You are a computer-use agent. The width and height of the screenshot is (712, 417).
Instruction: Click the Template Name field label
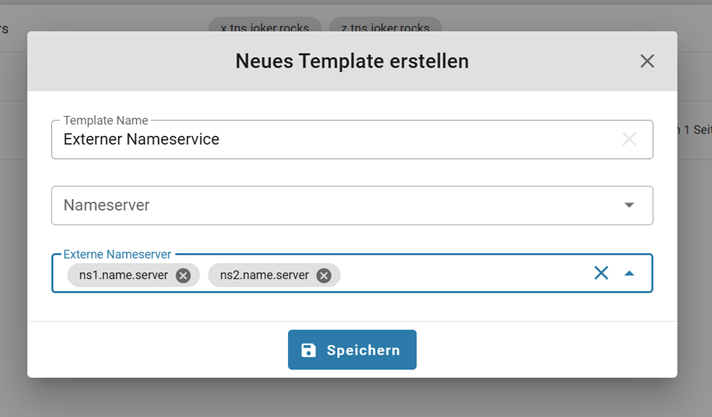(x=106, y=120)
